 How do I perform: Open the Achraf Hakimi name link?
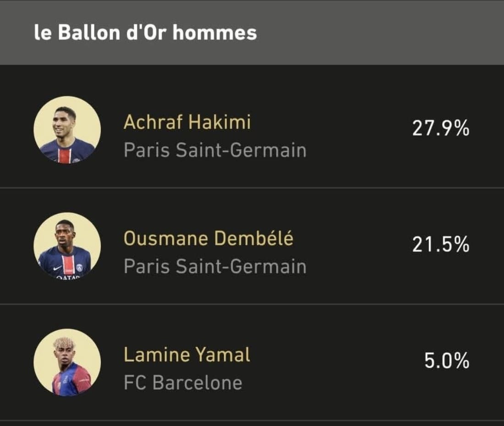point(187,122)
